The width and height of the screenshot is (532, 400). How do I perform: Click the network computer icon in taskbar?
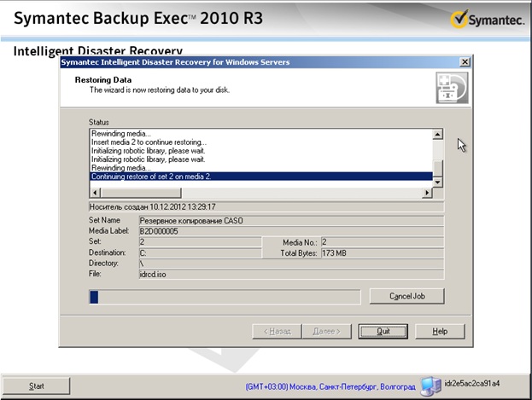click(x=431, y=386)
